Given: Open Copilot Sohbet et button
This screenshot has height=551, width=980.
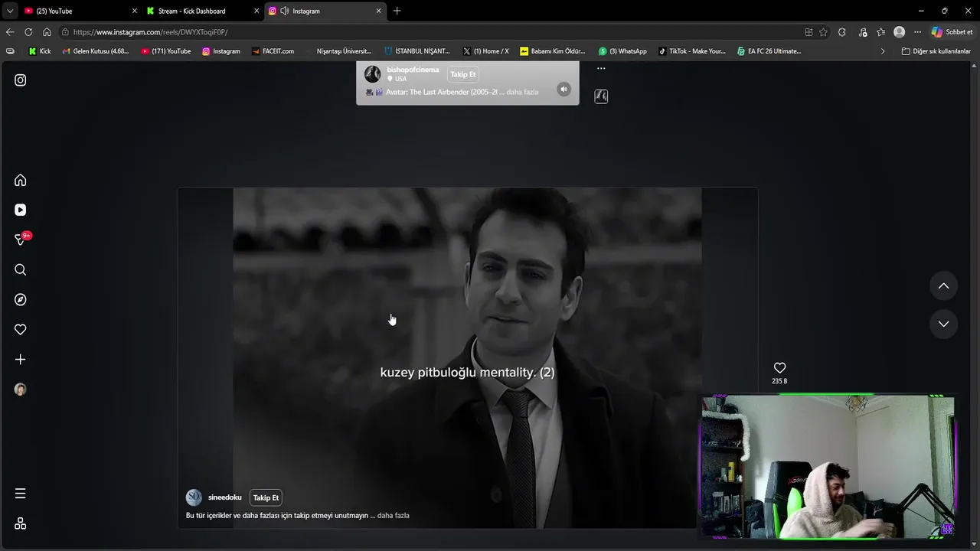Looking at the screenshot, I should (x=952, y=32).
